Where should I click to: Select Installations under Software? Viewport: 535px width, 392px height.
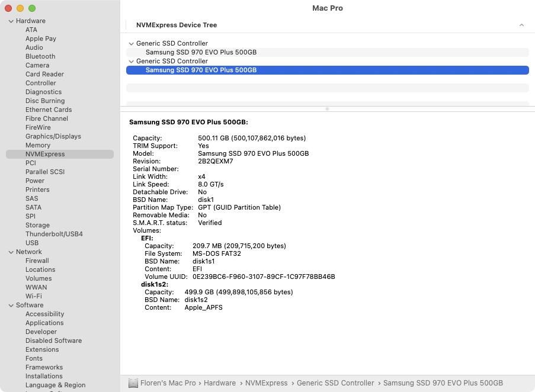click(x=44, y=375)
